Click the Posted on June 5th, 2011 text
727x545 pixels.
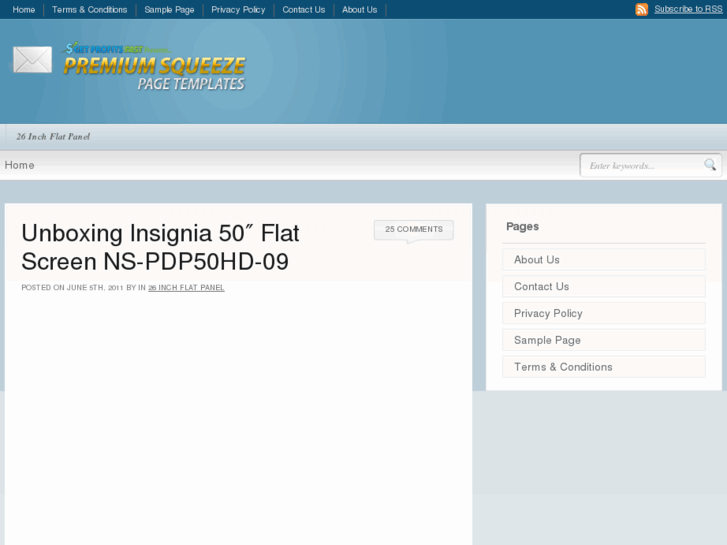click(x=72, y=288)
